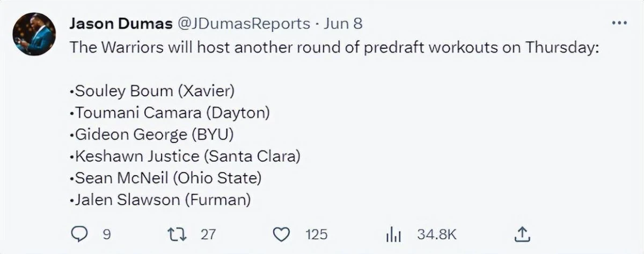The width and height of the screenshot is (644, 254).
Task: Open Jason Dumas's profile picture
Action: [x=34, y=34]
